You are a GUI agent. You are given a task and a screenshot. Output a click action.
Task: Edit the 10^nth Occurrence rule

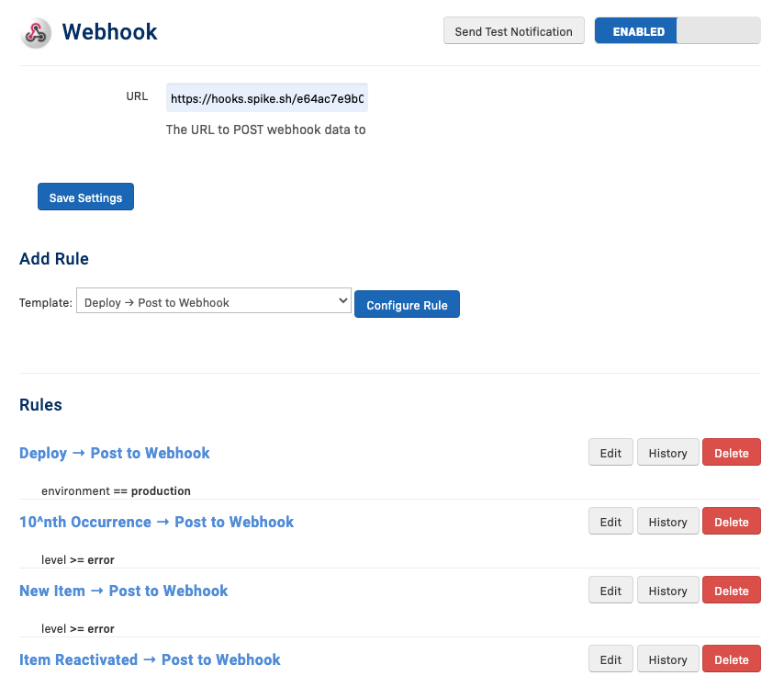click(x=610, y=522)
